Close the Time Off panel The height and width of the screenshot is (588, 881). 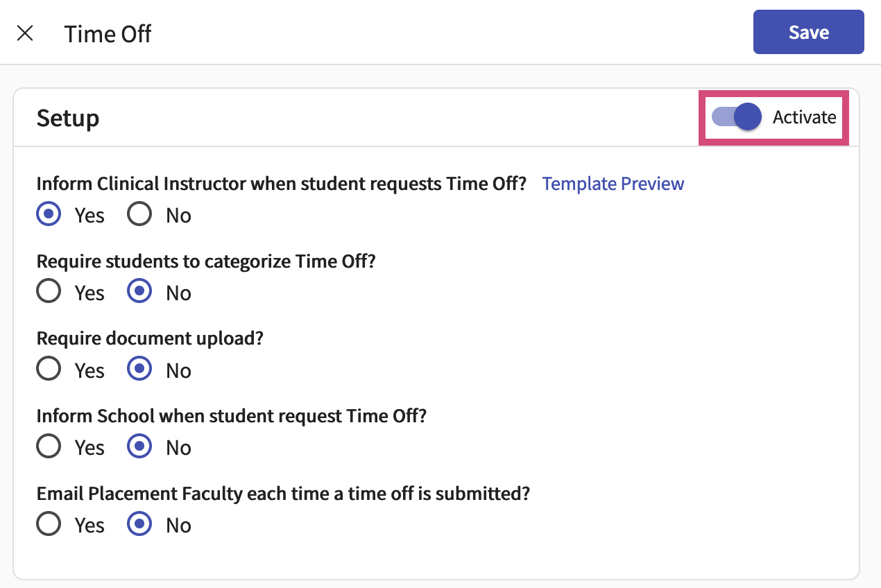click(25, 33)
